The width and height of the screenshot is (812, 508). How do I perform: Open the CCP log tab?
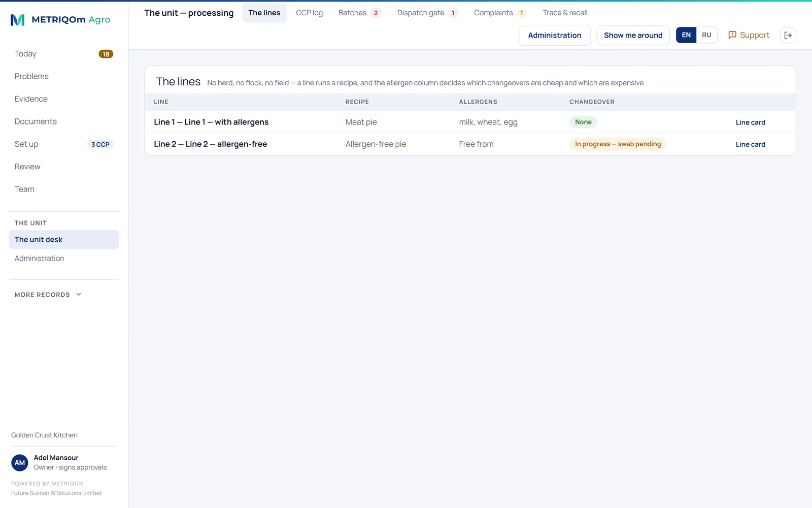point(309,13)
